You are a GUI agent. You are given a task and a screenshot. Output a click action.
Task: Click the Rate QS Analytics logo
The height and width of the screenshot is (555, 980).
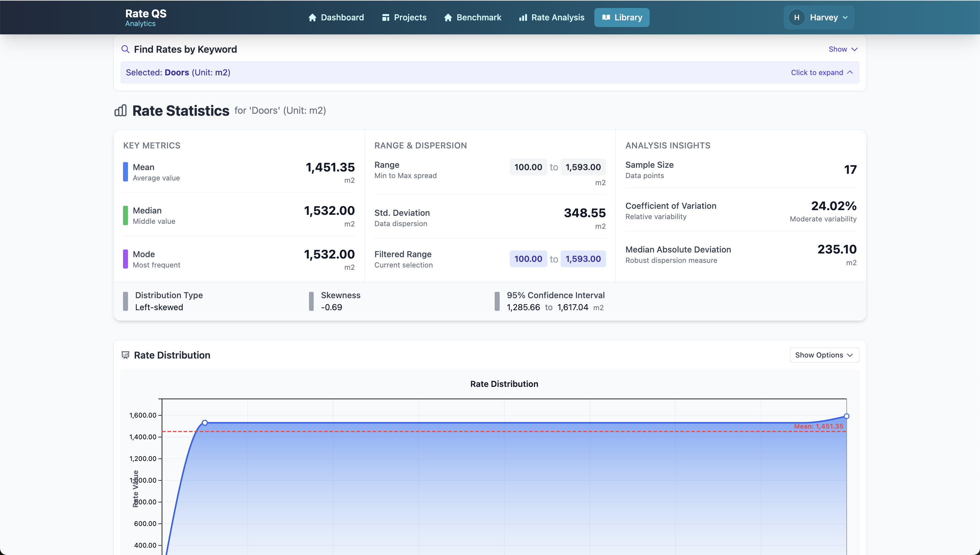[x=145, y=18]
